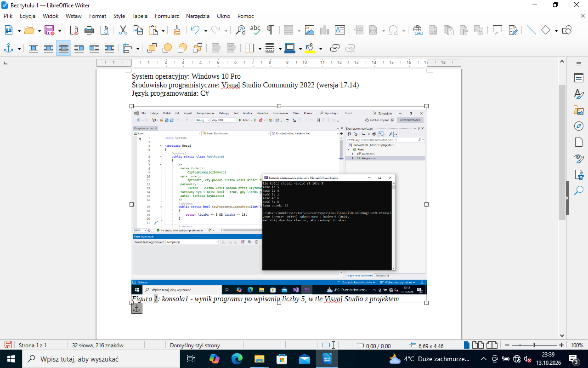Image resolution: width=588 pixels, height=368 pixels.
Task: Open sidebar Find magnifier panel
Action: (578, 190)
